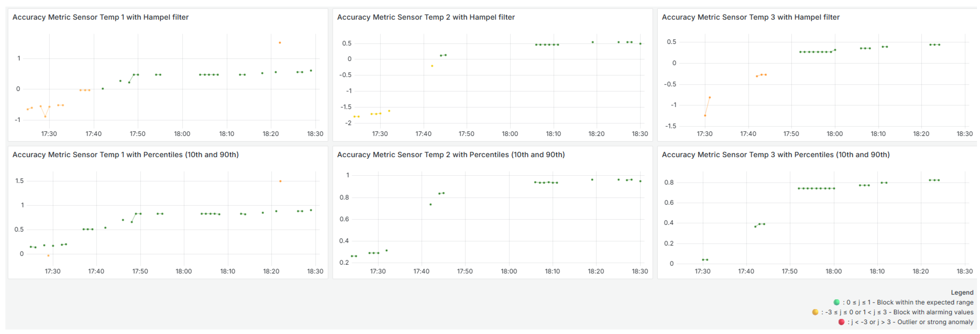Click the Sensor Temp 1 with Percentiles panel title
This screenshot has width=980, height=334.
tap(125, 155)
